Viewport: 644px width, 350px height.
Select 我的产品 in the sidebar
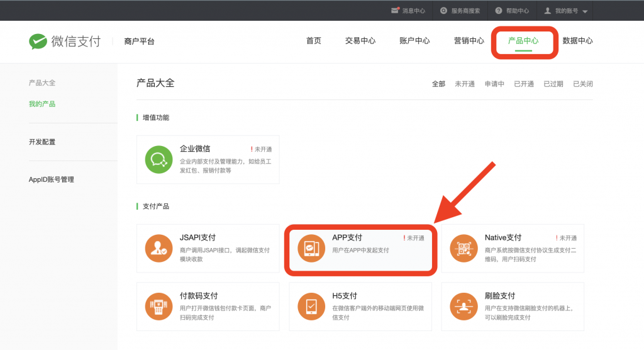(x=42, y=104)
